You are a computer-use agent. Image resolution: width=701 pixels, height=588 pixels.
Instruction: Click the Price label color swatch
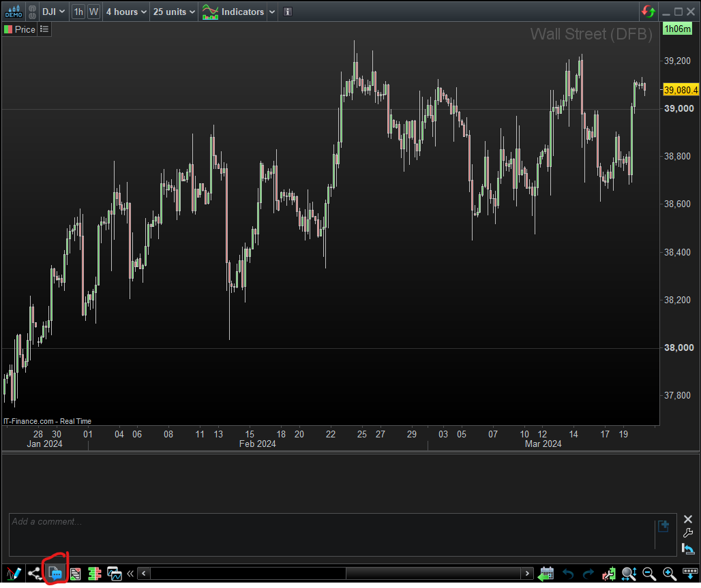point(8,29)
